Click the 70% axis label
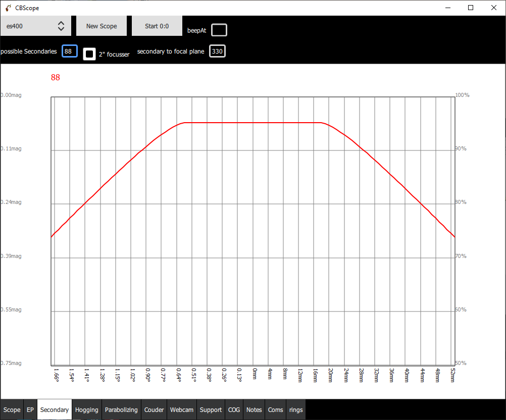 pyautogui.click(x=461, y=256)
